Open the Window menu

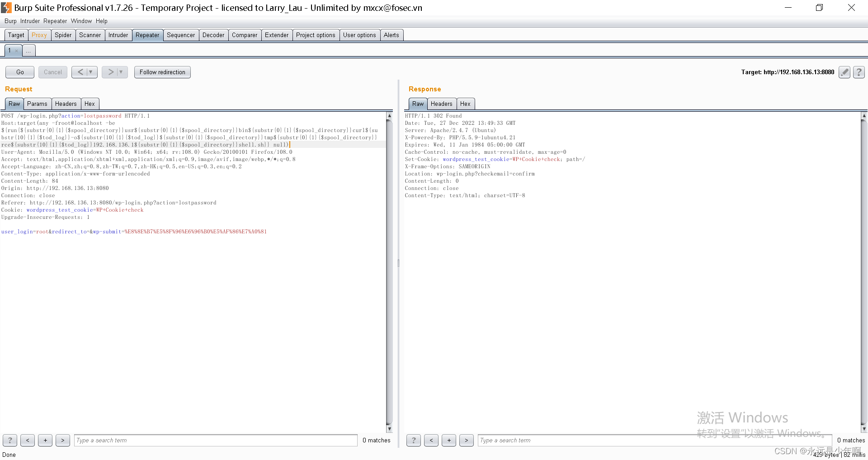[x=81, y=21]
